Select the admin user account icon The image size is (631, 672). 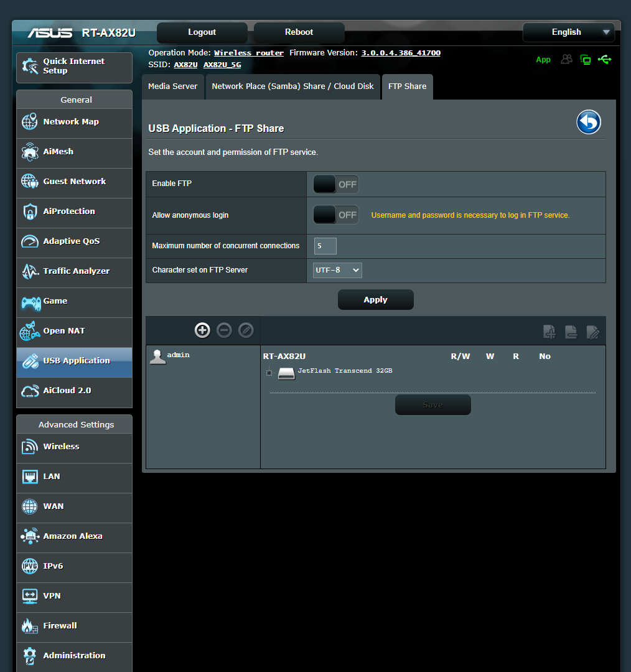pos(158,357)
